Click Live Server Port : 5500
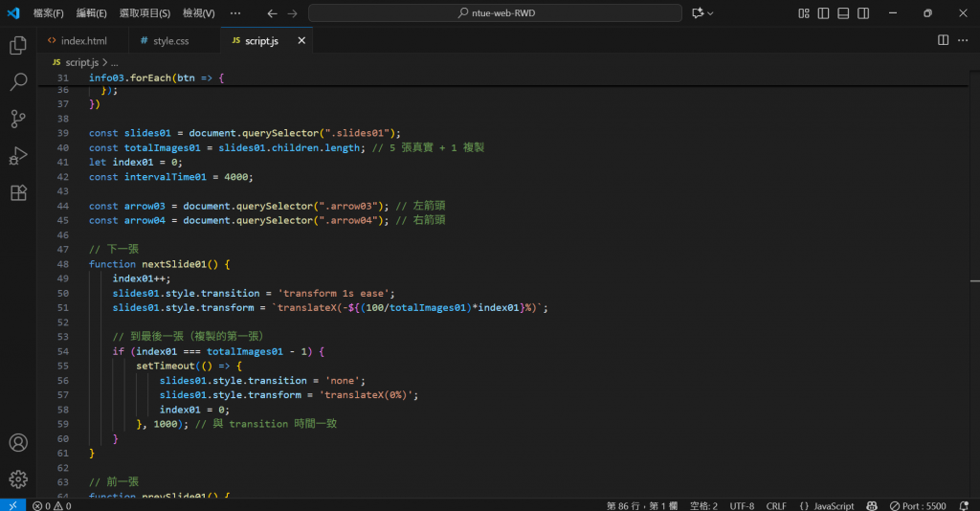The height and width of the screenshot is (511, 980). (918, 505)
